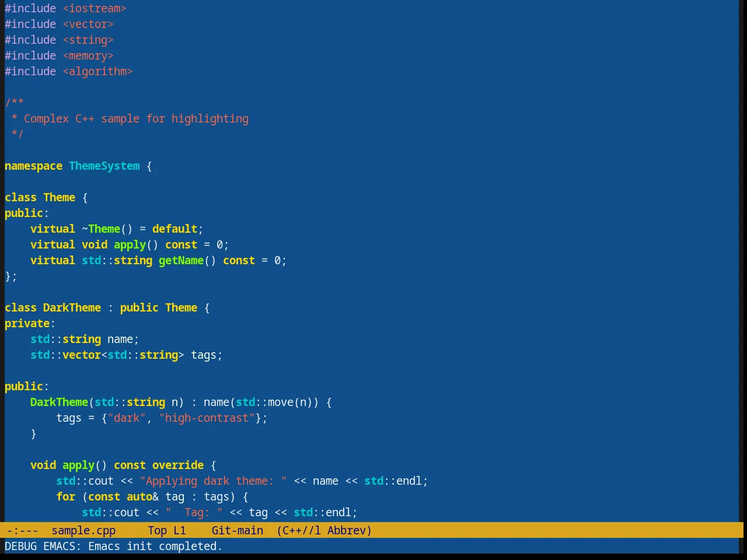747x560 pixels.
Task: Click 'cout' on the Tag output line
Action: 127,512
